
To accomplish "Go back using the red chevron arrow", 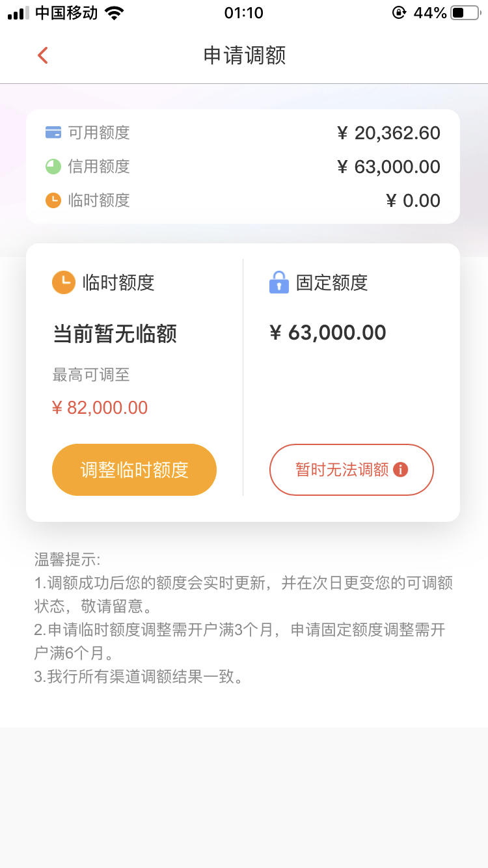I will point(43,55).
